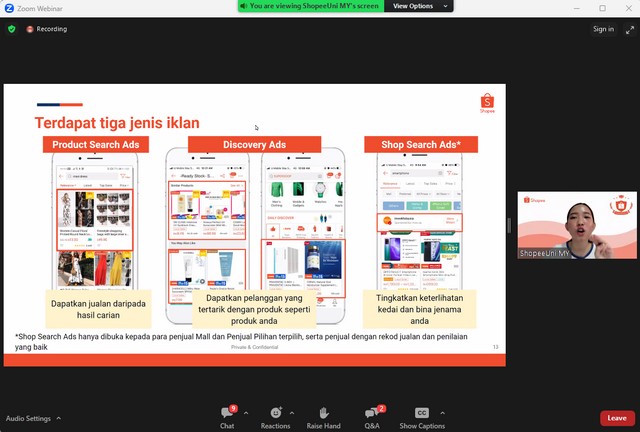Click the Recording indicator
640x432 pixels.
click(x=46, y=29)
